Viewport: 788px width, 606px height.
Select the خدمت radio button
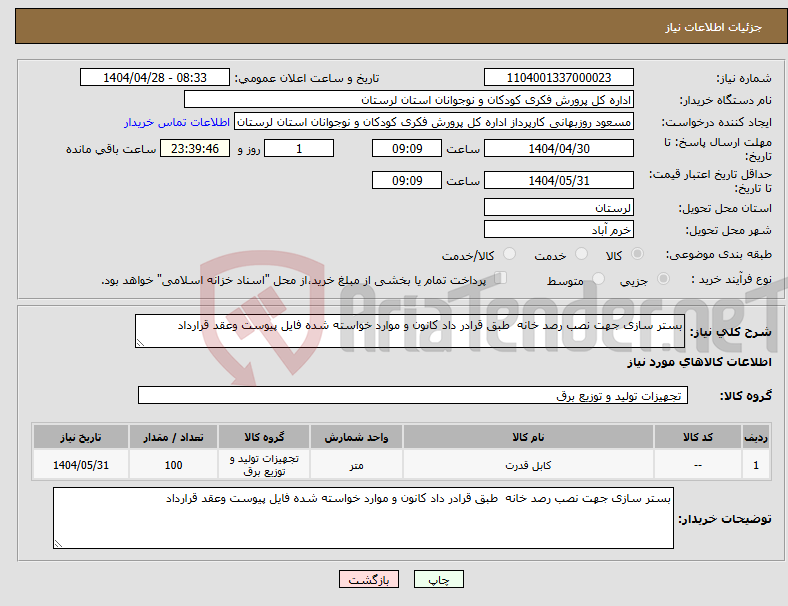pyautogui.click(x=581, y=254)
